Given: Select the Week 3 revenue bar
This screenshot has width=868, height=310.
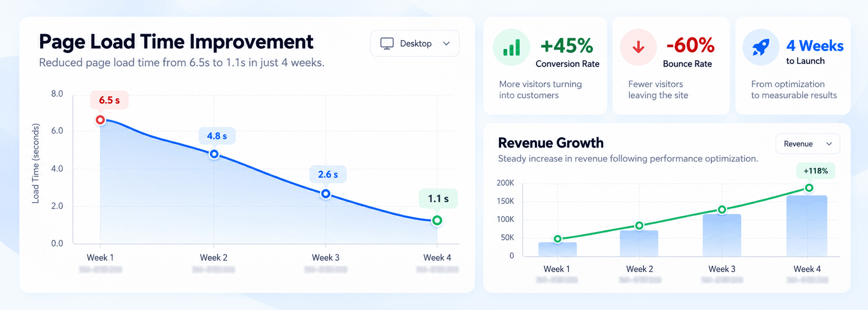Looking at the screenshot, I should pyautogui.click(x=722, y=235).
